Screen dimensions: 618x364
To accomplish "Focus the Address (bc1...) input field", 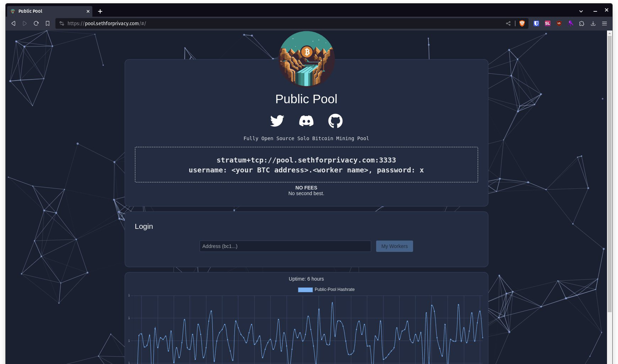I will (285, 246).
